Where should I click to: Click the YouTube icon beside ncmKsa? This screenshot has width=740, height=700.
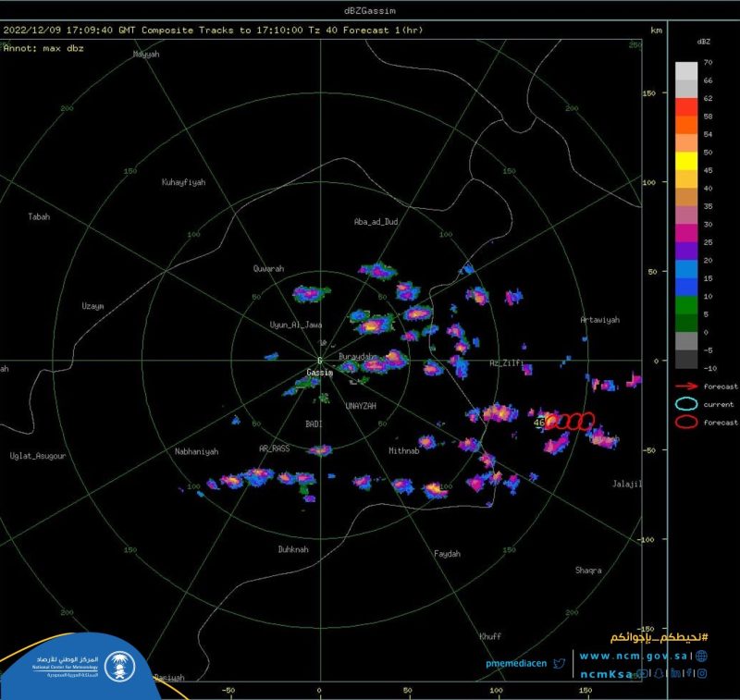tap(642, 673)
